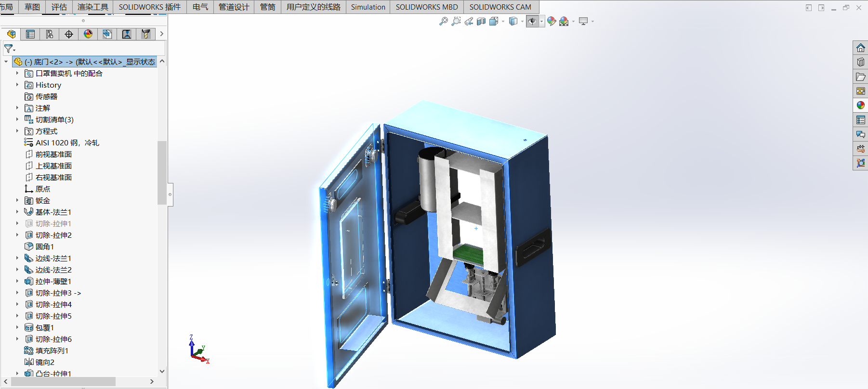Click the Previous View icon
Screen dimensions: 868x389
(x=469, y=21)
